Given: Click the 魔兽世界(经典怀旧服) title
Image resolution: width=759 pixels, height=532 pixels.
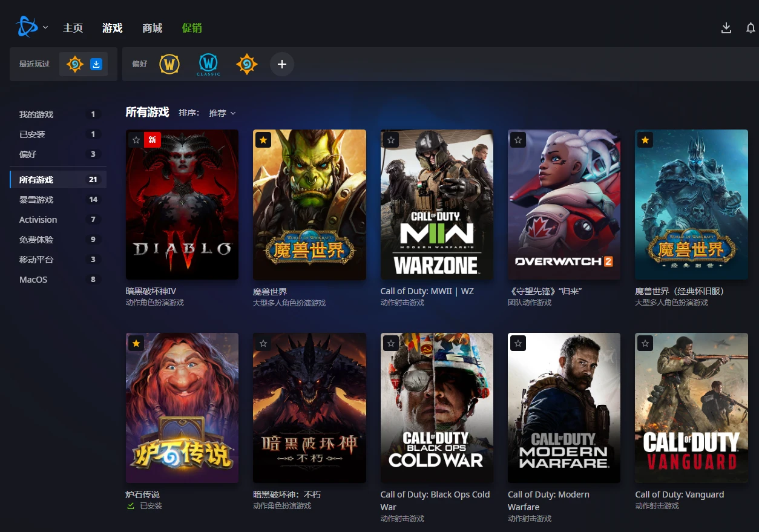Looking at the screenshot, I should coord(680,291).
